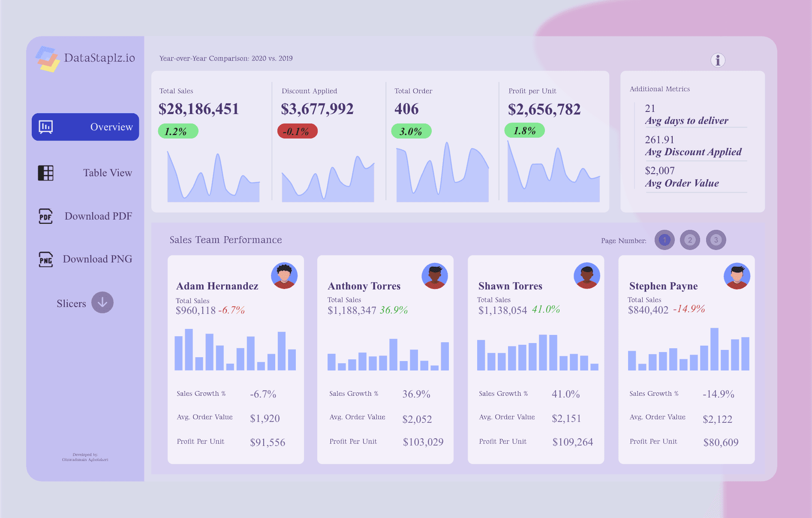Click the Table View grid icon

point(46,173)
